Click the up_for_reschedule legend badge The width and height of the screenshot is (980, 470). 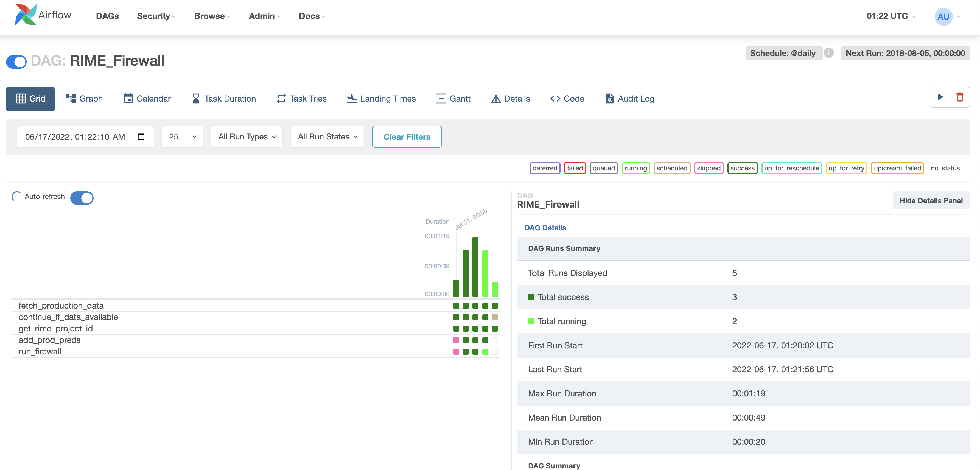(791, 168)
